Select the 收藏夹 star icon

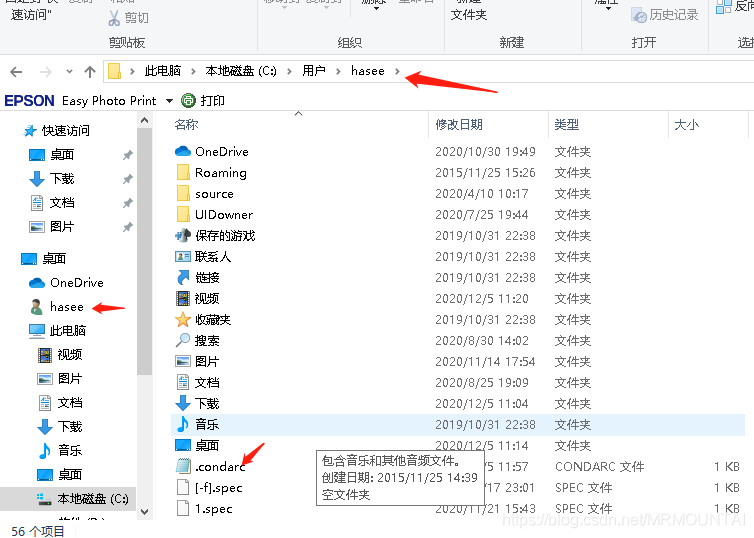click(x=183, y=320)
